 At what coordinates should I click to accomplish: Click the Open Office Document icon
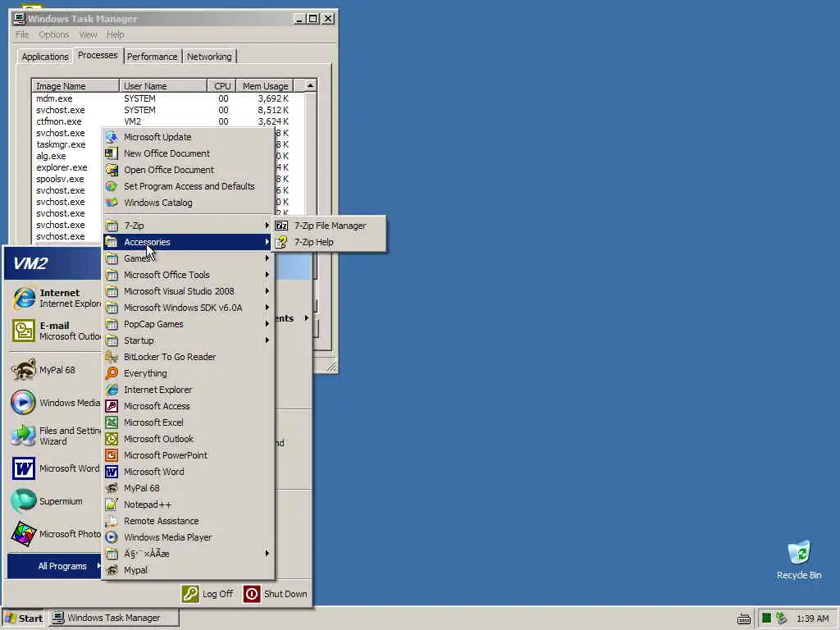click(112, 170)
